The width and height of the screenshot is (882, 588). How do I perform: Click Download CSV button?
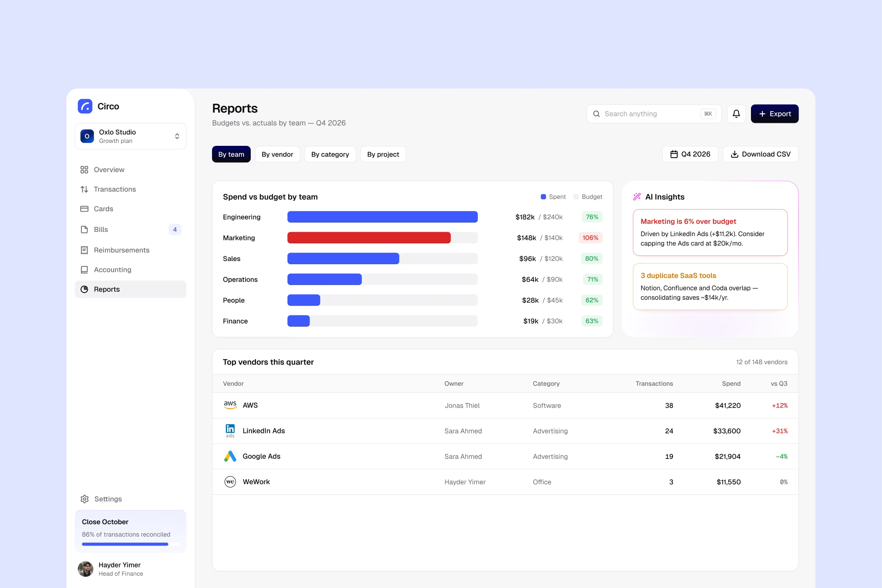pos(761,154)
